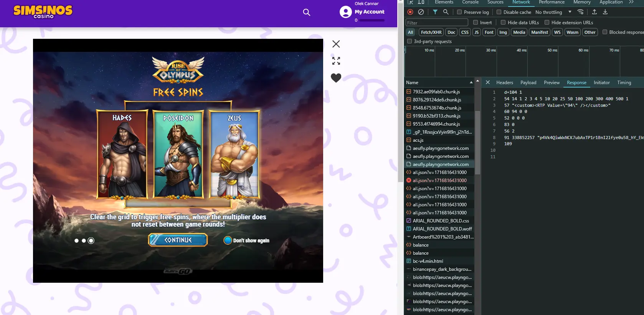Viewport: 644px width, 315px height.
Task: Select the Poseidon free spins card
Action: 178,154
